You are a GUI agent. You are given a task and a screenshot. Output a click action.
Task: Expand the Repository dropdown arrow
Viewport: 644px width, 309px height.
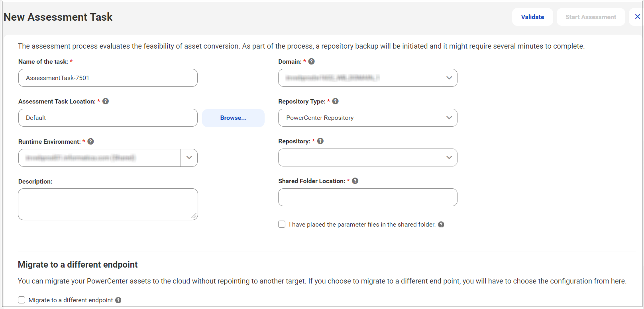click(449, 158)
